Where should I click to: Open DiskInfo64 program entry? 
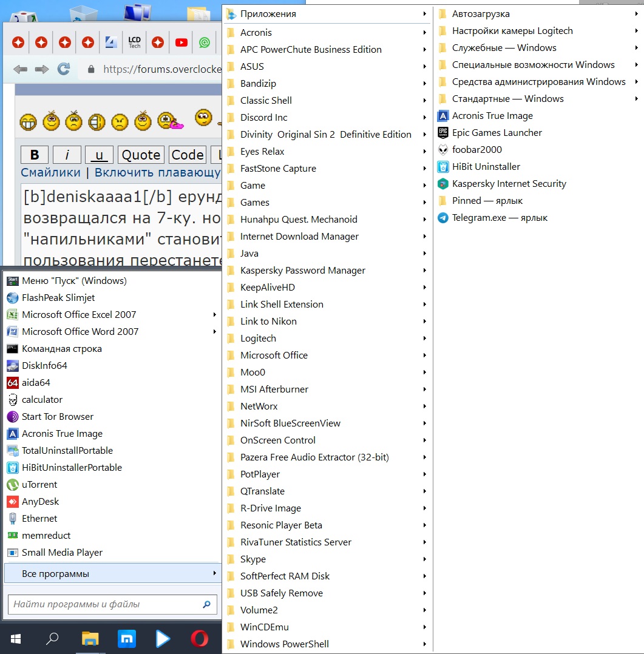tap(113, 365)
